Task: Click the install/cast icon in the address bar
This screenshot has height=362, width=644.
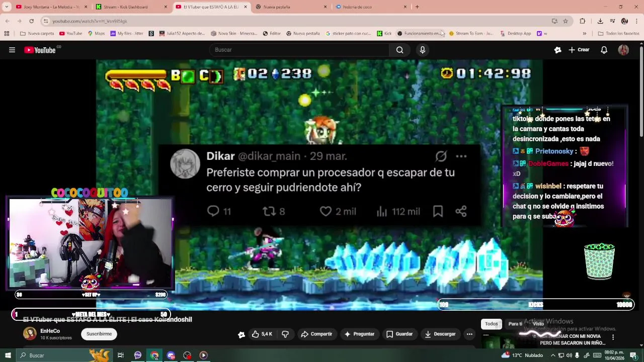Action: [x=554, y=21]
